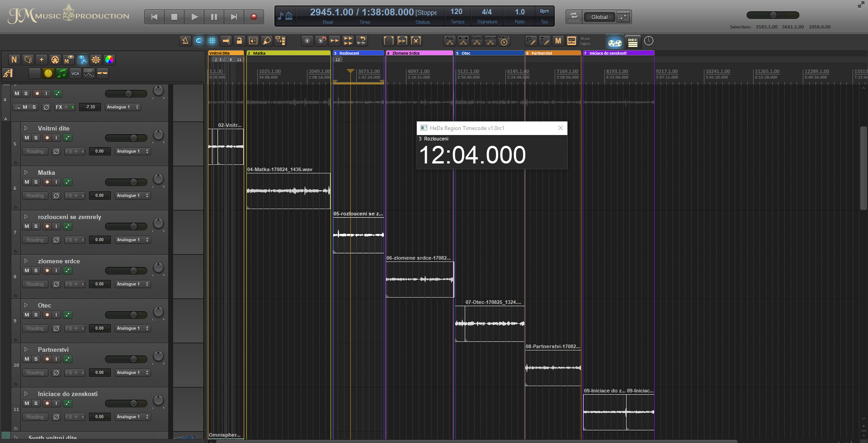
Task: Select the glue tool icon
Action: 267,41
